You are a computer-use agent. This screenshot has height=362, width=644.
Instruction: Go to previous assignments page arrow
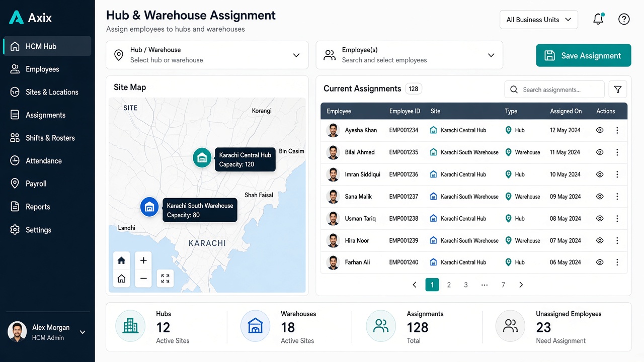tap(415, 285)
